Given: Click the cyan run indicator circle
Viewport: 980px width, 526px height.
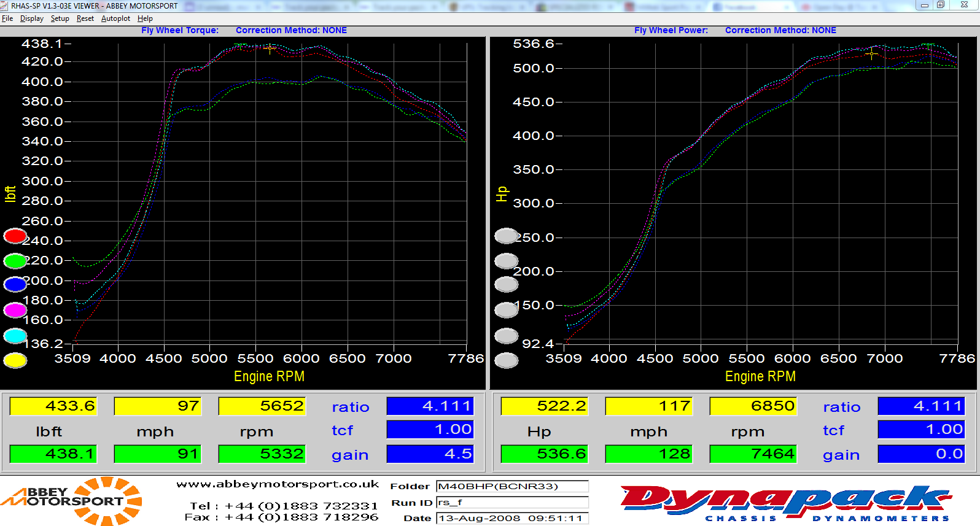Looking at the screenshot, I should pyautogui.click(x=15, y=336).
